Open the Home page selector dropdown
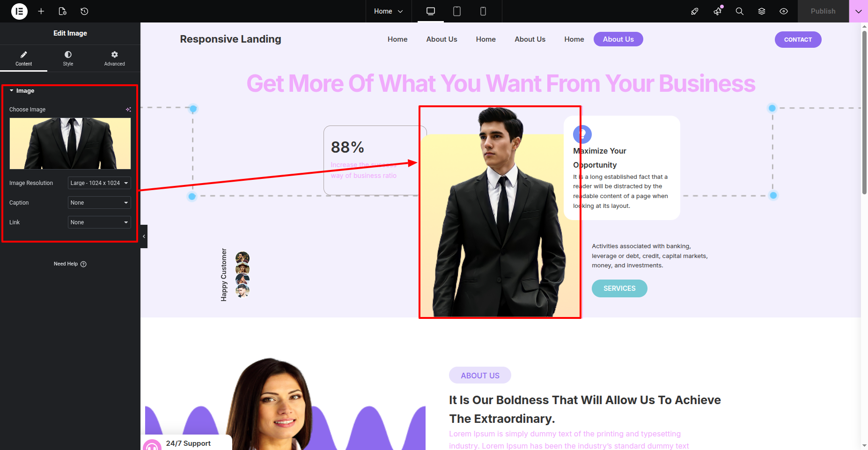Image resolution: width=868 pixels, height=450 pixels. click(x=388, y=11)
